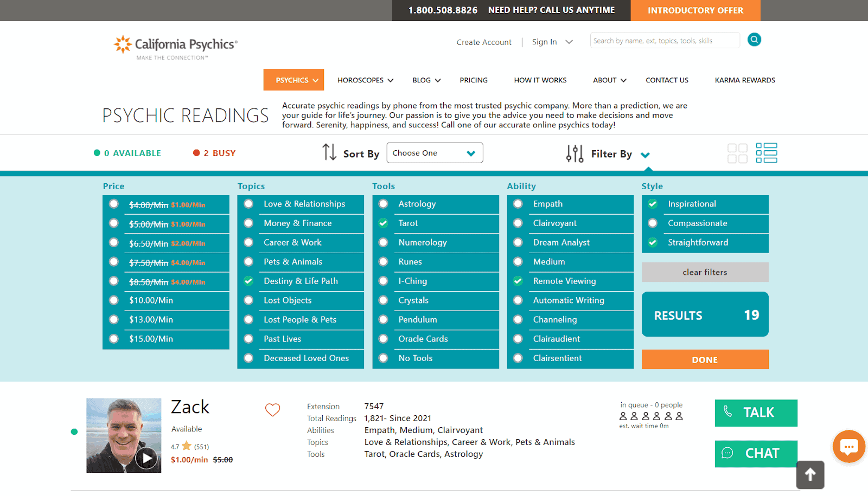Image resolution: width=868 pixels, height=496 pixels.
Task: Play Zack's intro video
Action: [x=146, y=458]
